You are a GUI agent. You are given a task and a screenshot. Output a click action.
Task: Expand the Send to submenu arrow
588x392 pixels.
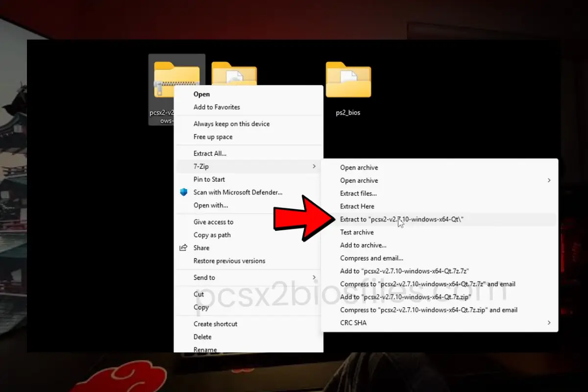click(x=314, y=277)
